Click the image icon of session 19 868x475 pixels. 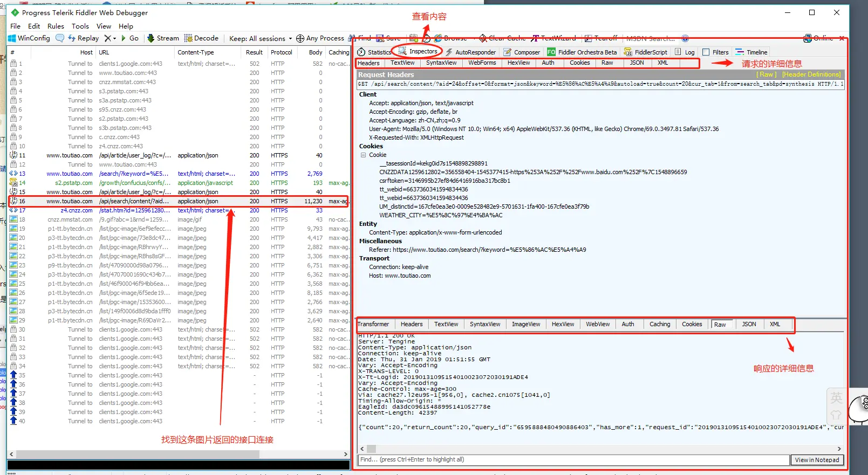click(13, 229)
